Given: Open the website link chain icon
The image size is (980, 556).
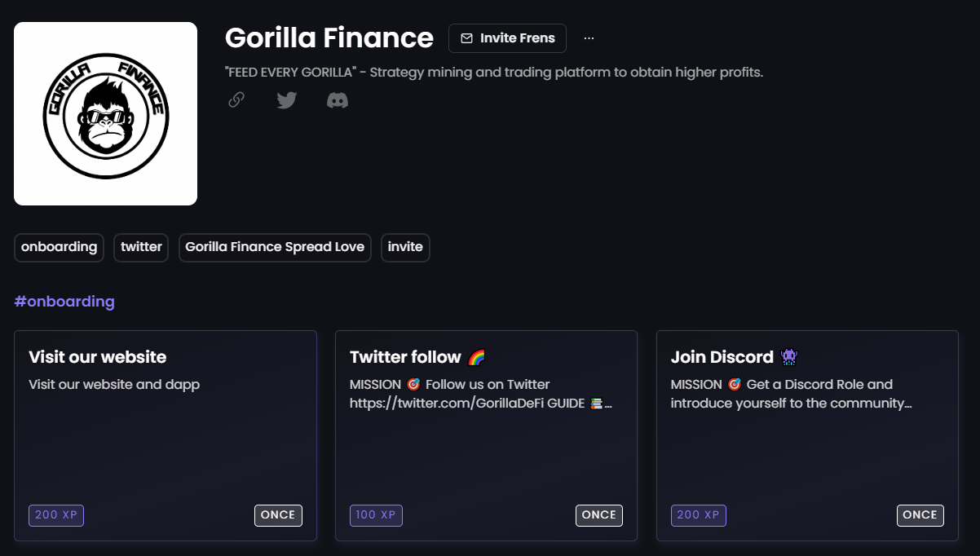Looking at the screenshot, I should tap(236, 99).
